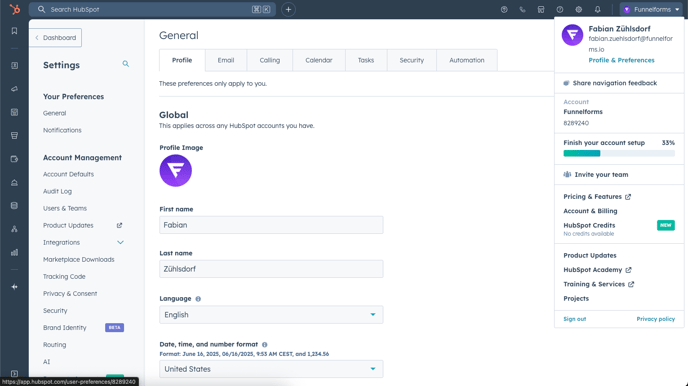Viewport: 688px width, 386px height.
Task: Open the marketplace icon in top bar
Action: (541, 9)
